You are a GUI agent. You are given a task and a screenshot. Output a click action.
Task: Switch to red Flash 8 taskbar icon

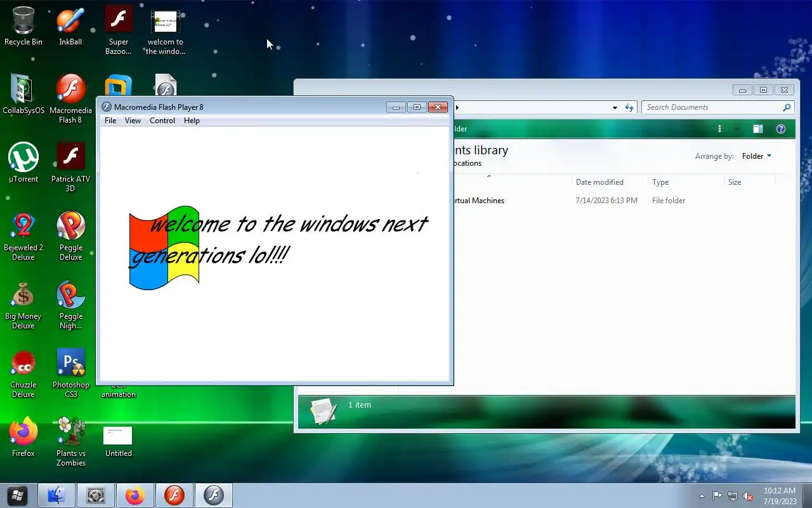[x=174, y=495]
